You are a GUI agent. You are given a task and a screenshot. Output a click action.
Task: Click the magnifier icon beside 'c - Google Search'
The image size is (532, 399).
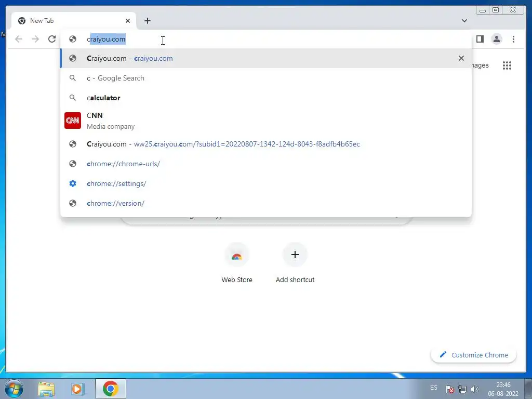pos(73,78)
